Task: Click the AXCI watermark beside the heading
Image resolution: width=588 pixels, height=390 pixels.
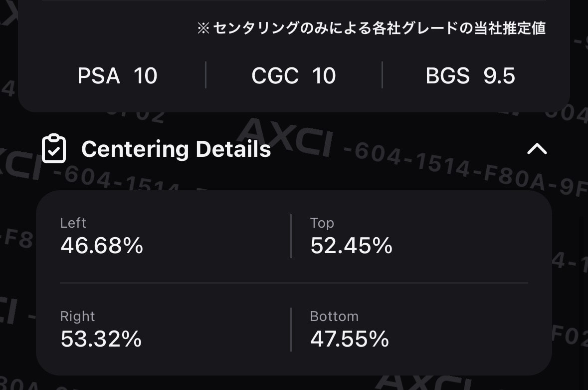Action: (x=285, y=137)
